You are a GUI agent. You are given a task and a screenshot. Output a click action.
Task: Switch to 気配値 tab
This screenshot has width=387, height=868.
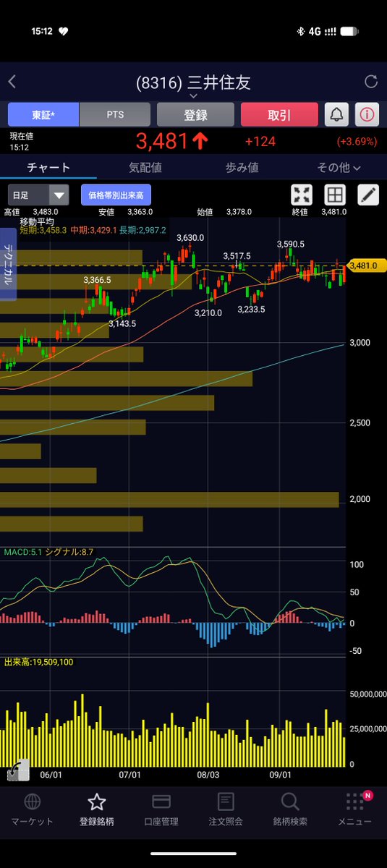click(x=145, y=167)
